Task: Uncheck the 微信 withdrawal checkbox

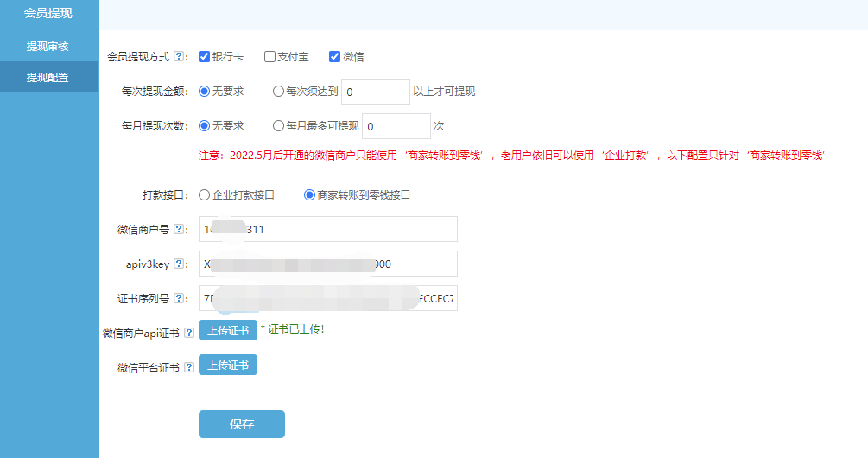Action: [x=334, y=57]
